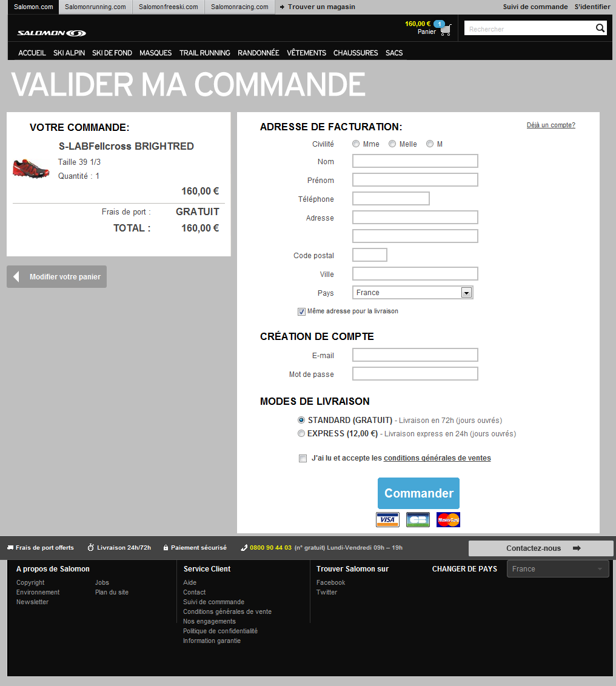Click the stopwatch icon beside Livraison 24h/72h
The width and height of the screenshot is (616, 686).
(90, 547)
